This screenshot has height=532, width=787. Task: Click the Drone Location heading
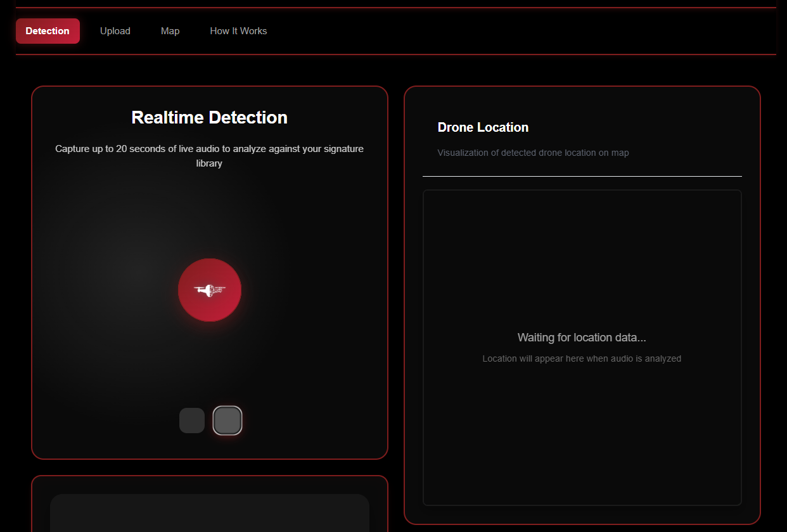pos(483,127)
